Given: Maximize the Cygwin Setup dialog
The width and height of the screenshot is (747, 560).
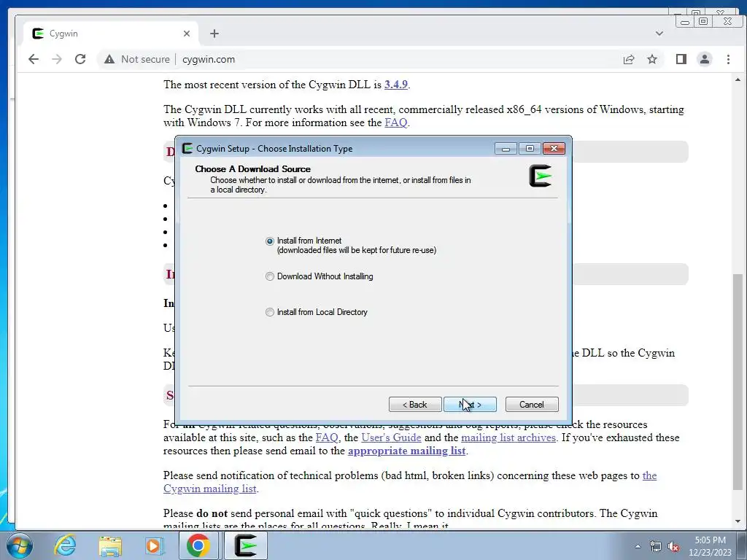Looking at the screenshot, I should pos(530,149).
